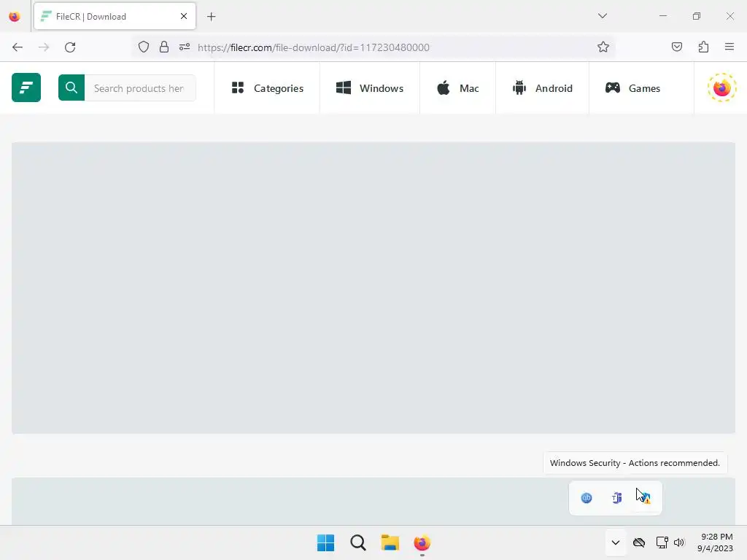Open the Windows Start menu
Image resolution: width=747 pixels, height=560 pixels.
tap(326, 542)
